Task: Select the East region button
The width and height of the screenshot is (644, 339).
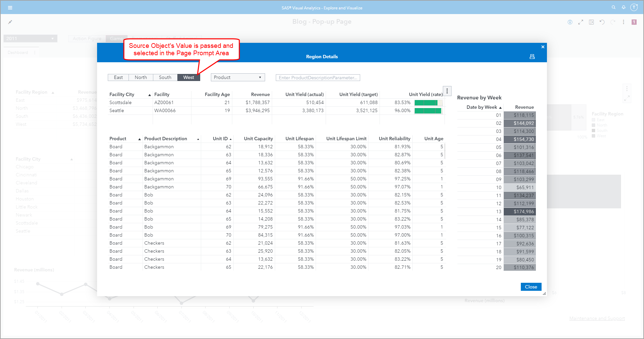Action: [x=118, y=77]
